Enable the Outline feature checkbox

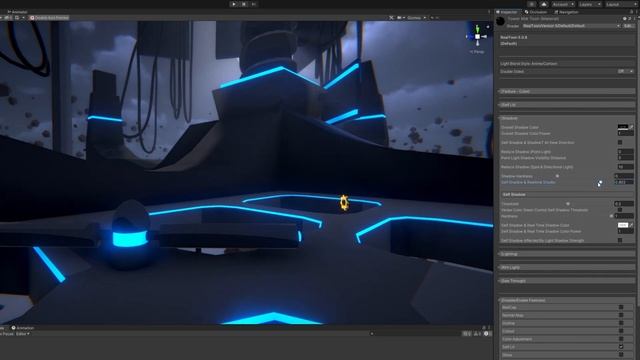coord(621,323)
